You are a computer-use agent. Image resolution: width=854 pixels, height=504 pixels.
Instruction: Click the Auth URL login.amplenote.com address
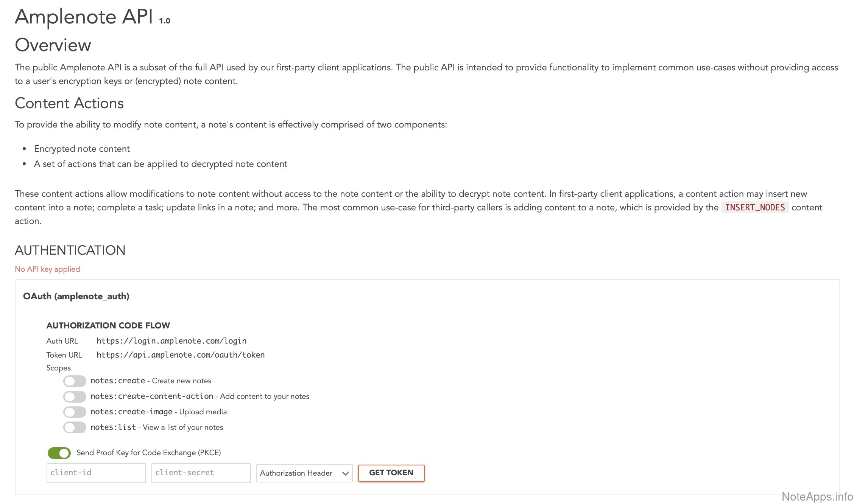(x=171, y=341)
